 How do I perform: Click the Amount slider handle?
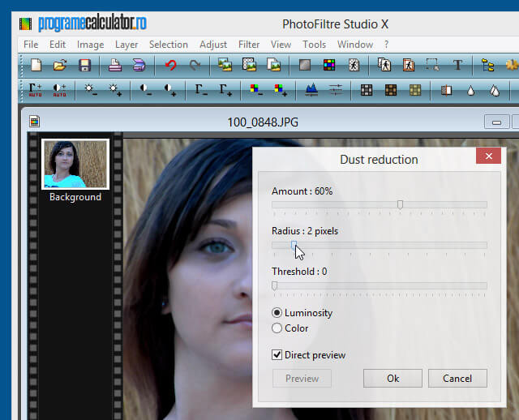click(400, 204)
